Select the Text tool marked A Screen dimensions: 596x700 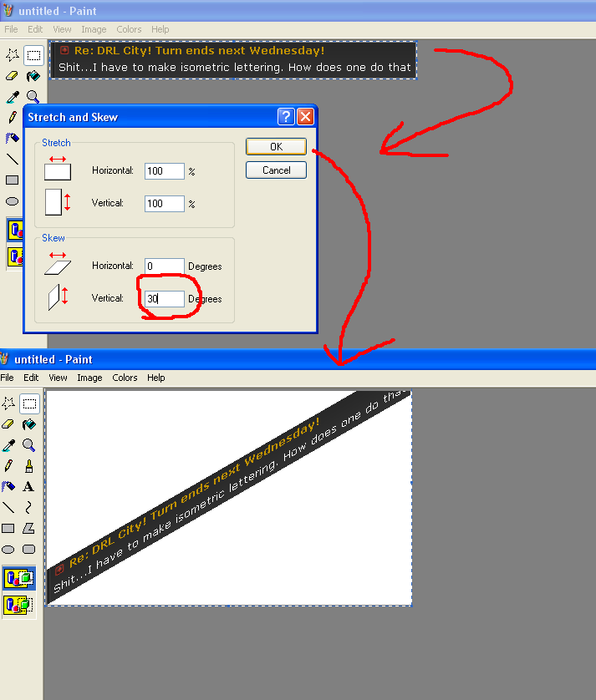[x=29, y=486]
